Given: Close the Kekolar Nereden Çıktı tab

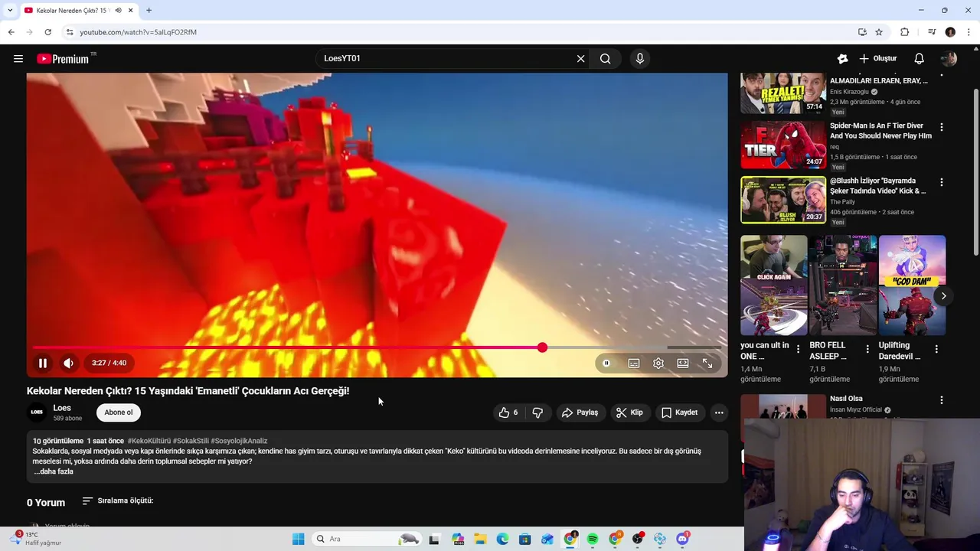Looking at the screenshot, I should [131, 10].
